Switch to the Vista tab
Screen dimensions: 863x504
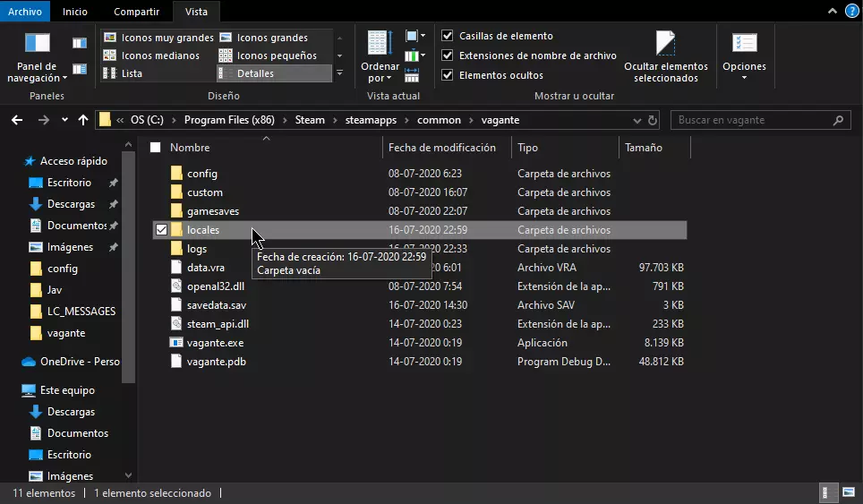click(x=196, y=11)
